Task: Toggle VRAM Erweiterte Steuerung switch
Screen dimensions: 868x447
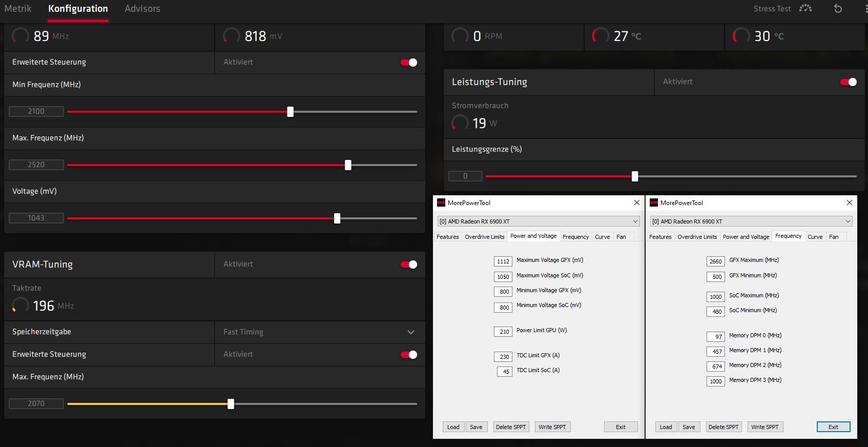Action: click(409, 355)
